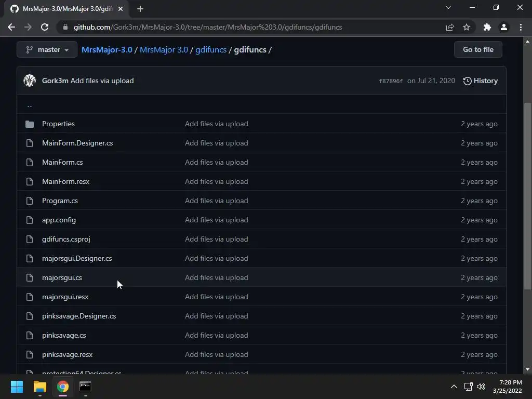Open File Explorer from taskbar

point(39,387)
